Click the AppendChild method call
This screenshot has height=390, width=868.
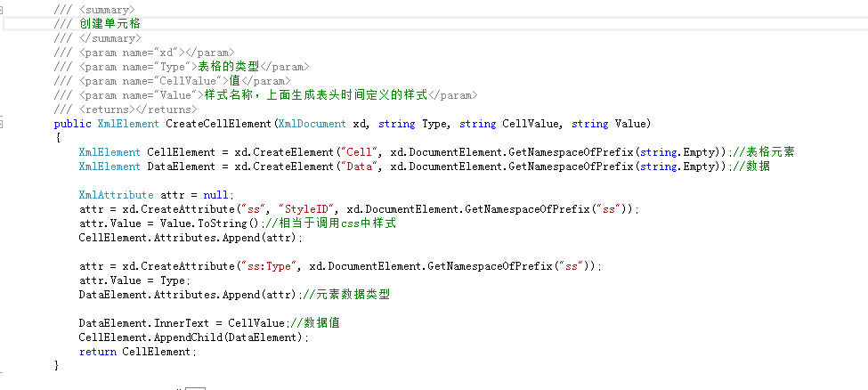coord(191,337)
